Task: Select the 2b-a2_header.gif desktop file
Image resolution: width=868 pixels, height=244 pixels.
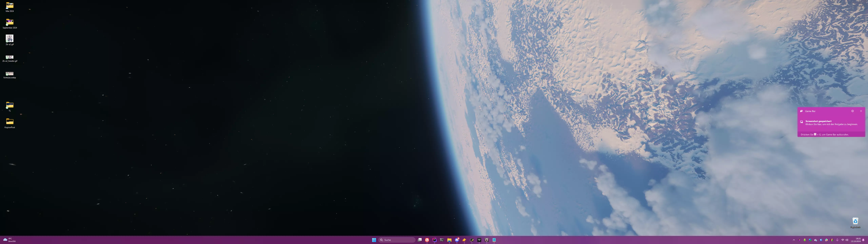Action: pyautogui.click(x=10, y=59)
